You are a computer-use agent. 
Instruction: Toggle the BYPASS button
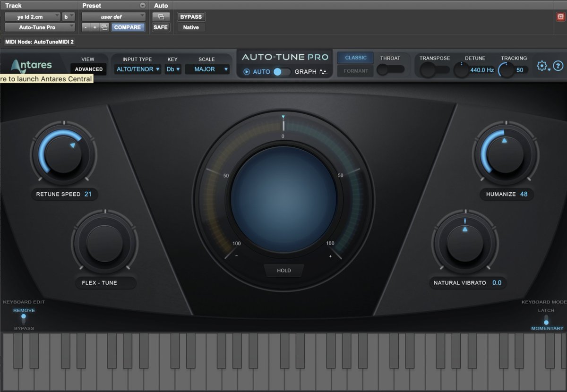point(191,17)
